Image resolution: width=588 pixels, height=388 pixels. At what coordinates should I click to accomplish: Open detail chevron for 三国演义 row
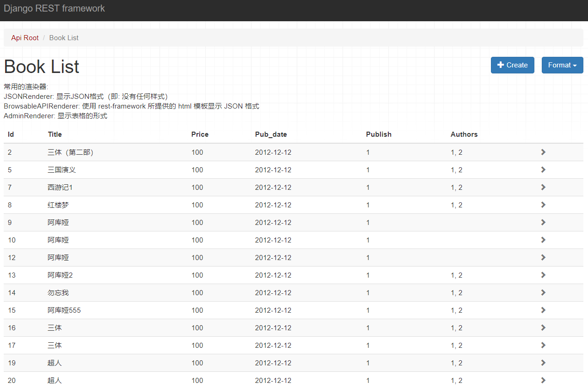pyautogui.click(x=543, y=170)
